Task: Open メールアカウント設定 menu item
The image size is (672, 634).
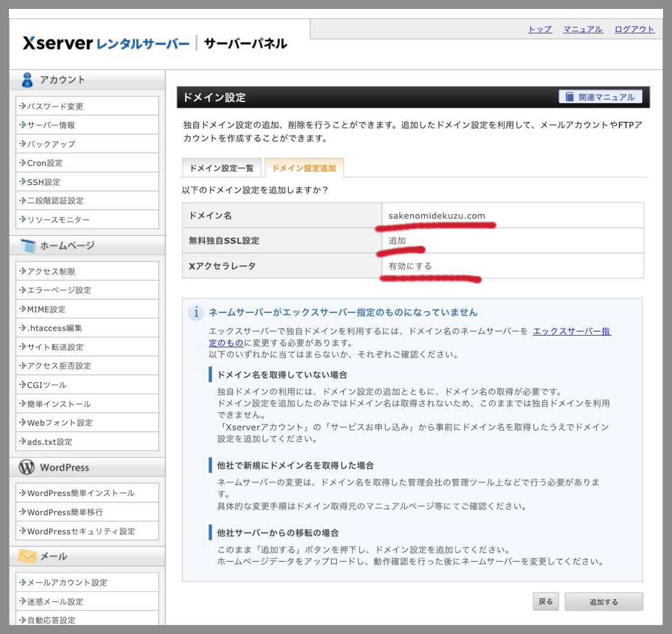Action: tap(87, 582)
